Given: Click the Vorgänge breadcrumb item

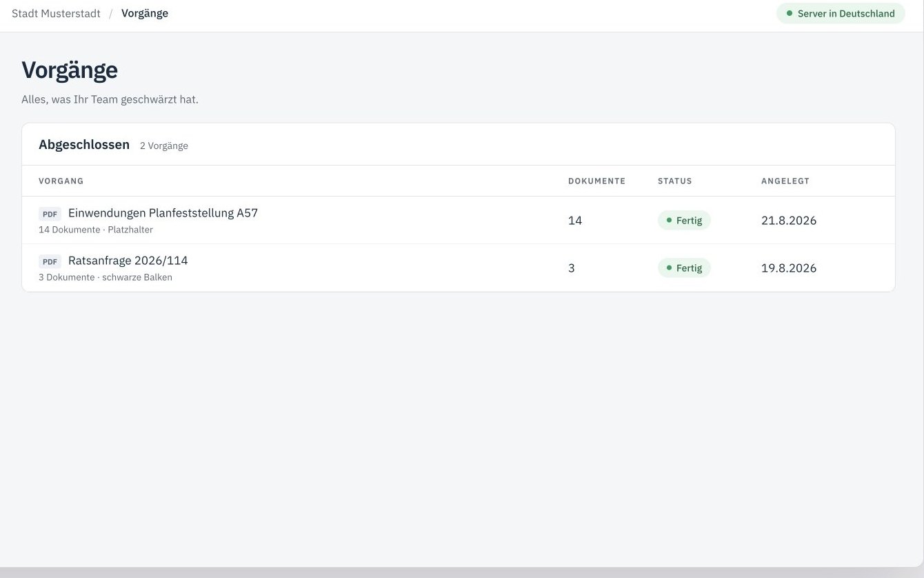Looking at the screenshot, I should click(x=145, y=13).
